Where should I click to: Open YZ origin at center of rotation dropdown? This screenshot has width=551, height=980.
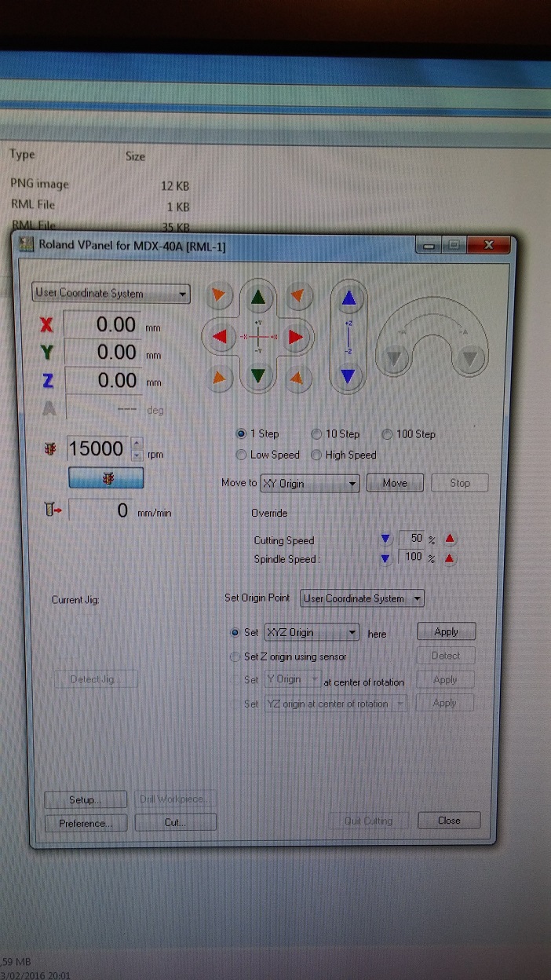click(334, 704)
